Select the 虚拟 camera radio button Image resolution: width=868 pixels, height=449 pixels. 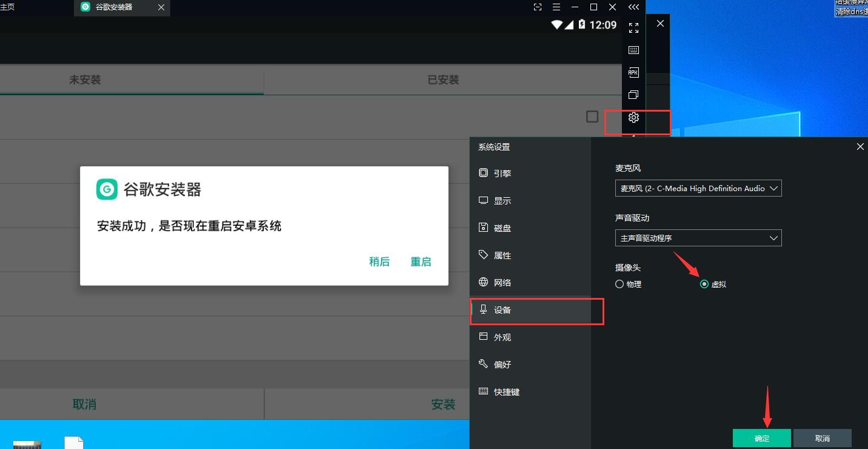(x=704, y=284)
